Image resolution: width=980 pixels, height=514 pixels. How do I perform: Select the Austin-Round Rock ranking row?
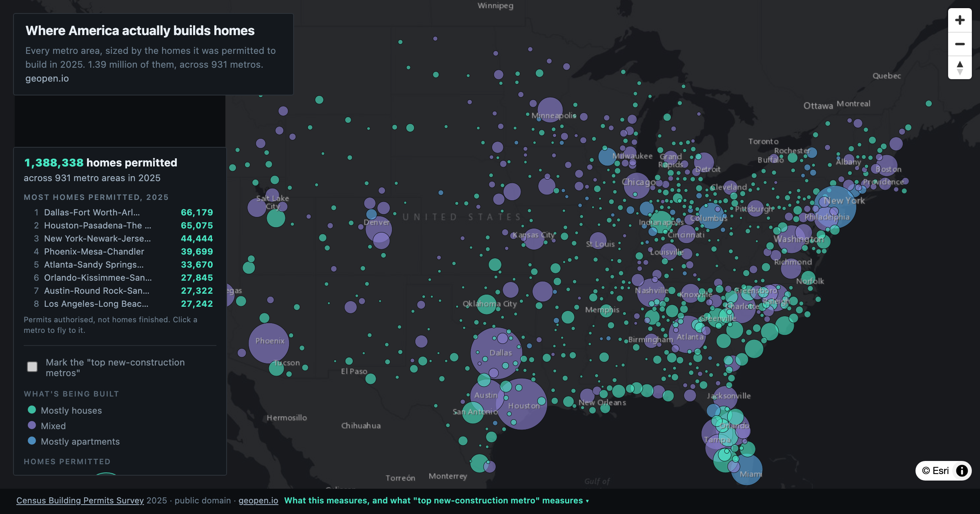point(119,291)
